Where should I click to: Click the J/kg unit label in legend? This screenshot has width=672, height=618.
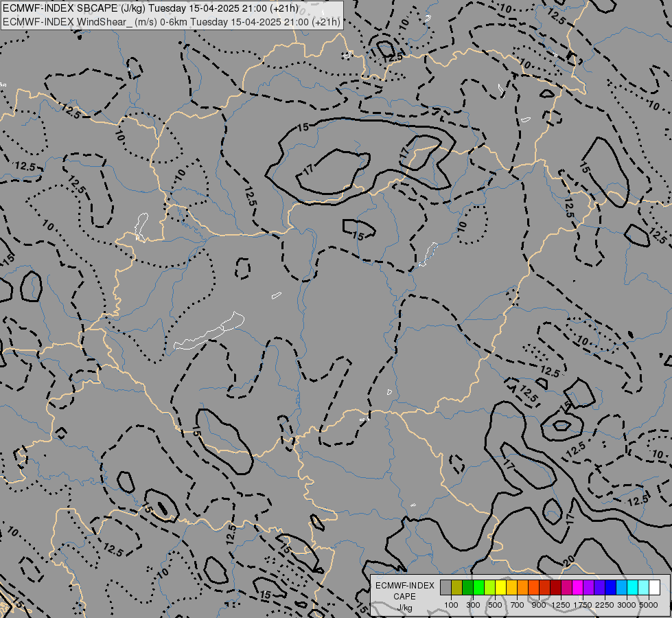[404, 608]
